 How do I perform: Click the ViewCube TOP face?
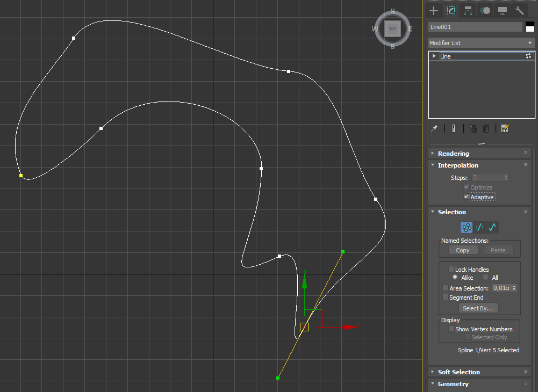tap(392, 28)
